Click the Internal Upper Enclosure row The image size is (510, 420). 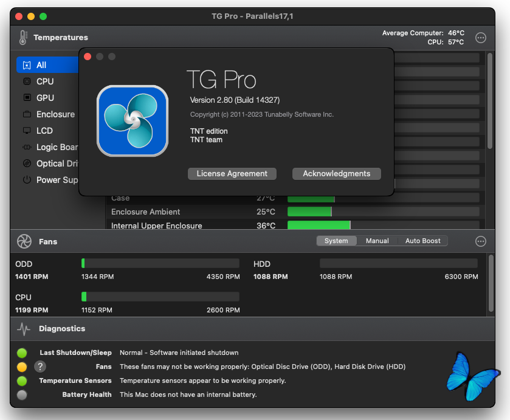tap(295, 225)
